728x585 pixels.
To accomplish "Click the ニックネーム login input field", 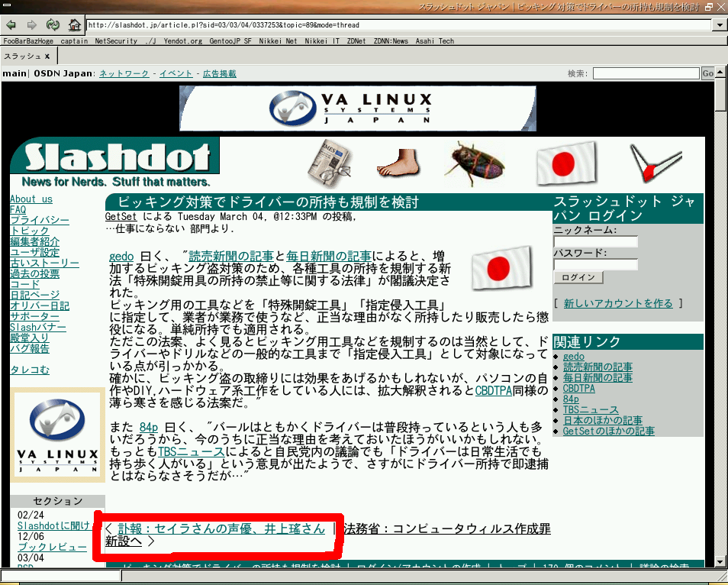I will pyautogui.click(x=596, y=241).
